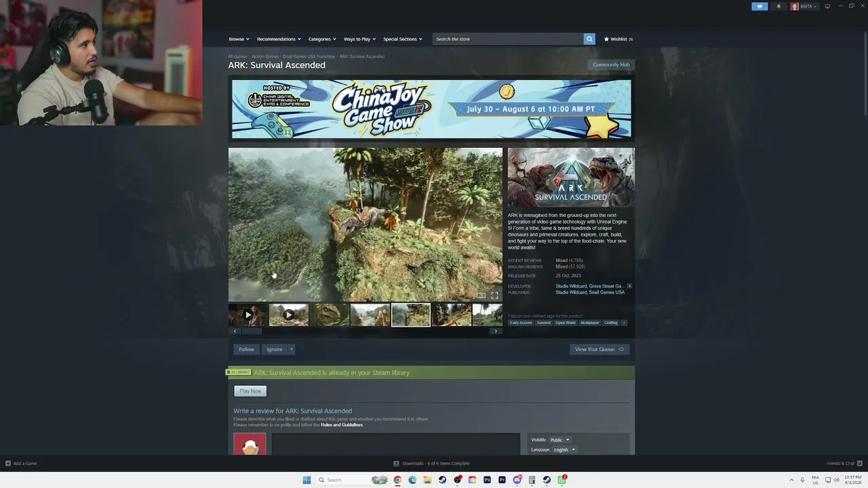Open the Steam notifications bell

coord(778,6)
